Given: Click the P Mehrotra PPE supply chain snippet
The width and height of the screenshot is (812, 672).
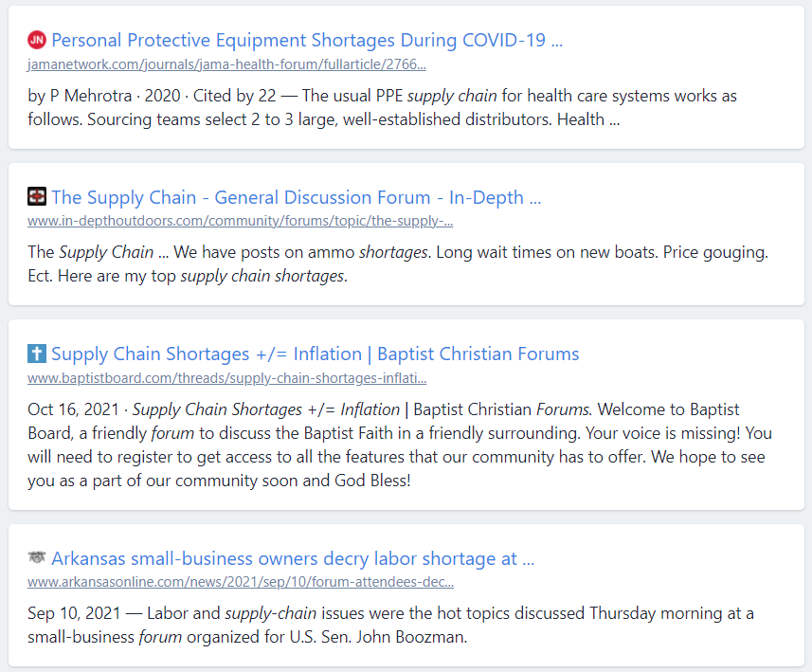Looking at the screenshot, I should tap(382, 108).
